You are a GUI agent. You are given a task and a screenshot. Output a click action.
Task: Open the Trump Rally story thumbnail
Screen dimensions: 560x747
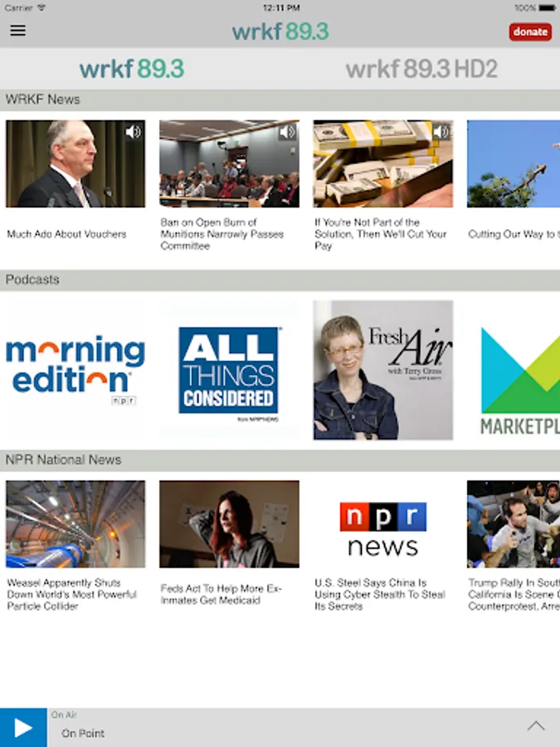514,524
